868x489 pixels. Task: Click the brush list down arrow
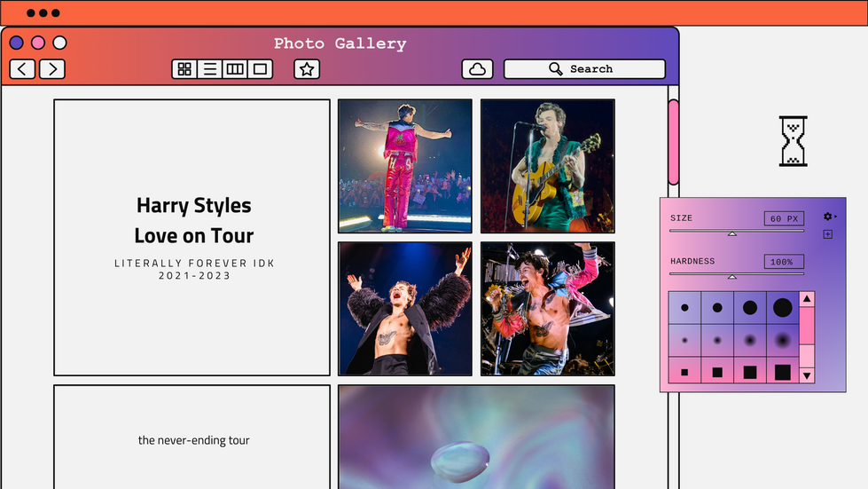click(807, 376)
